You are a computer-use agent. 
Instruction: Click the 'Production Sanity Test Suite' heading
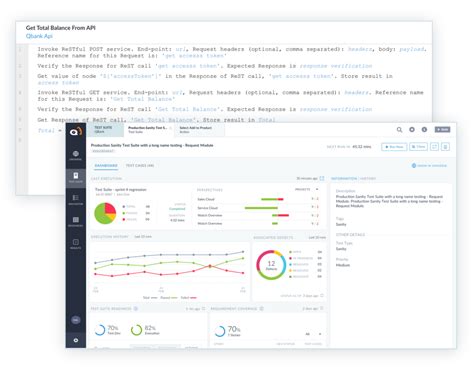152,145
